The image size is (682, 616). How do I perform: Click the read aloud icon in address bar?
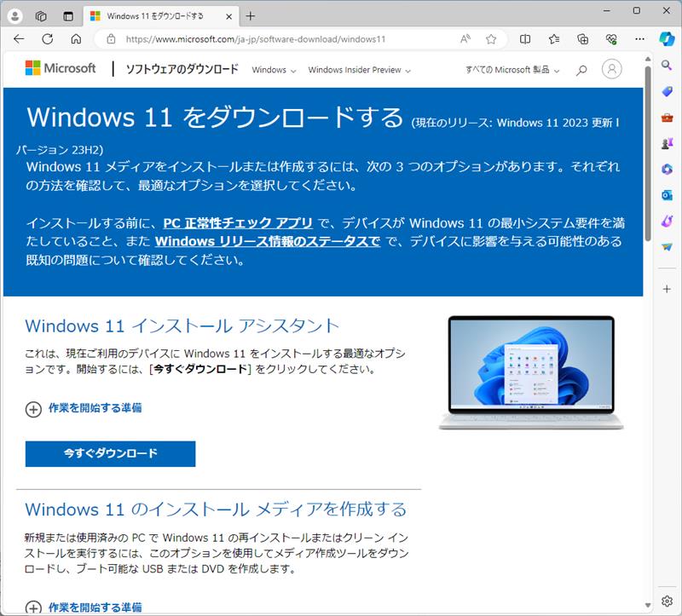click(465, 39)
